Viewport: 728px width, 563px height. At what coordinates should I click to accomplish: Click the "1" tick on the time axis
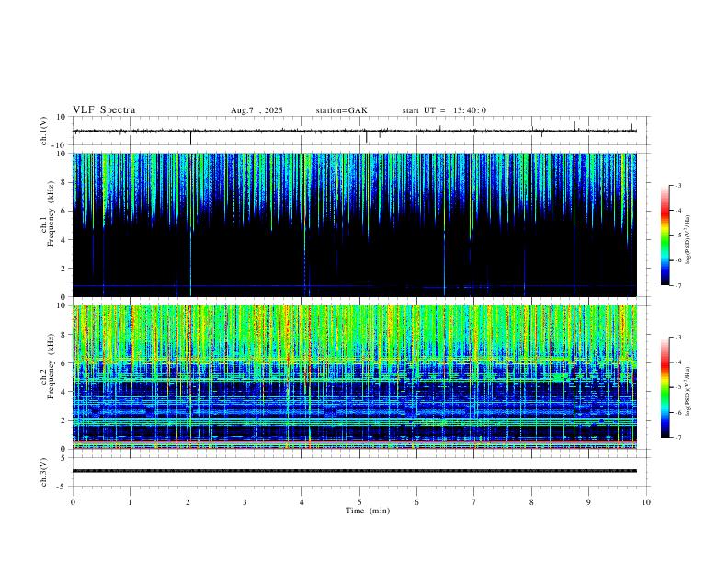[x=130, y=502]
